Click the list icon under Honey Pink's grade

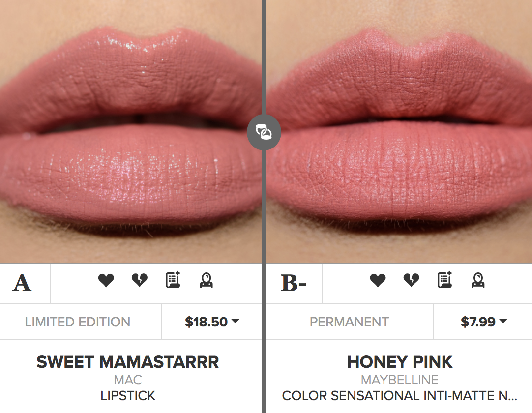click(444, 280)
